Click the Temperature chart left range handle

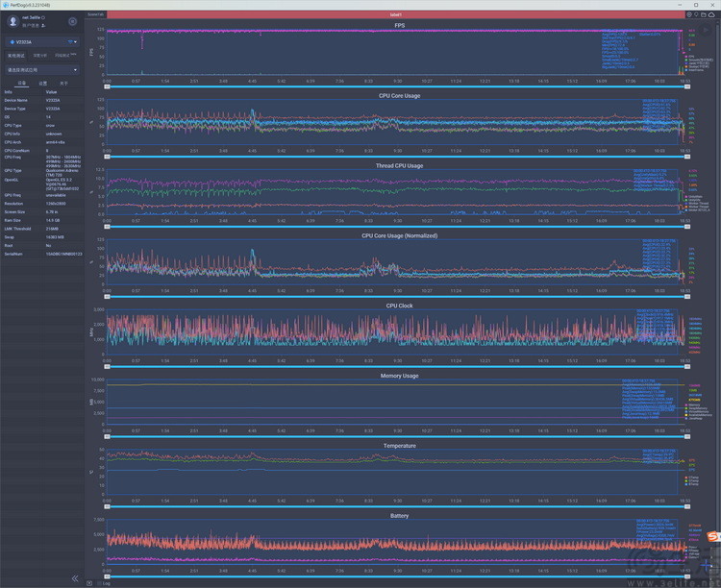coord(107,506)
